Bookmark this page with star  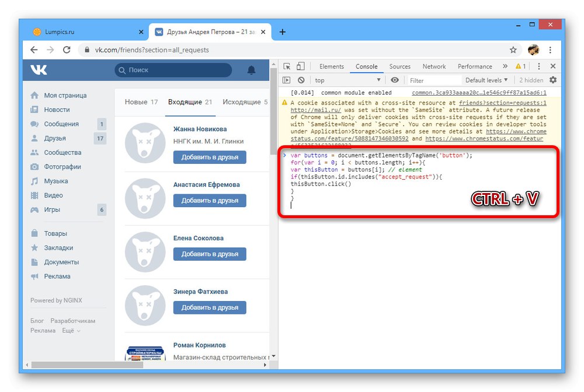click(x=513, y=50)
